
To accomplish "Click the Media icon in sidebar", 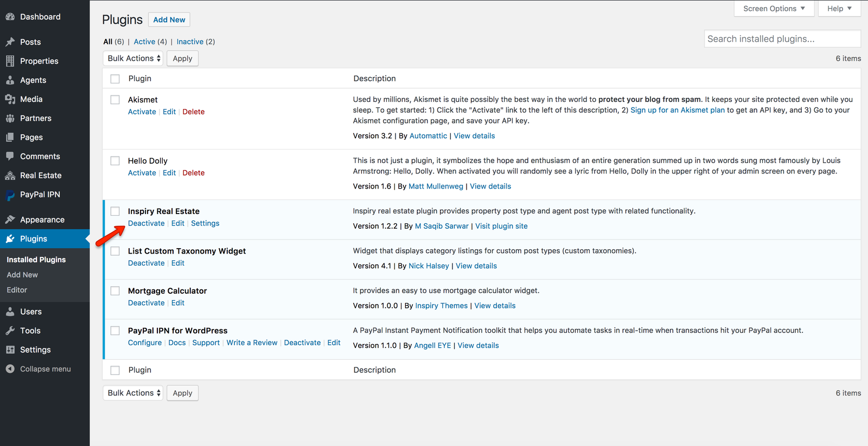I will point(10,99).
